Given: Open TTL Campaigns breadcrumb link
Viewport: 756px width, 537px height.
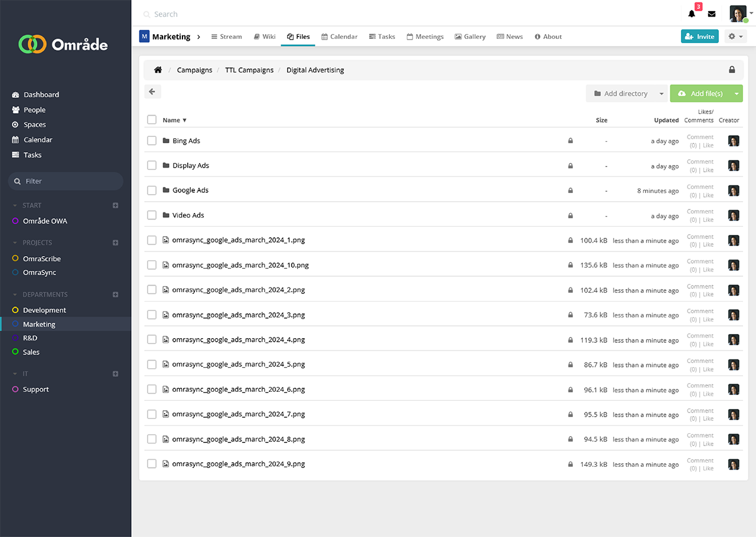Looking at the screenshot, I should pyautogui.click(x=249, y=70).
